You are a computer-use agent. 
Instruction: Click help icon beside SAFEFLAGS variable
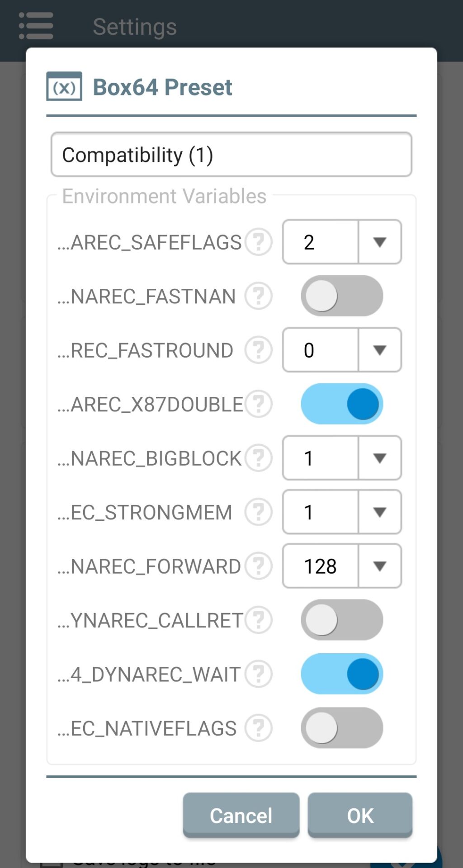[259, 242]
